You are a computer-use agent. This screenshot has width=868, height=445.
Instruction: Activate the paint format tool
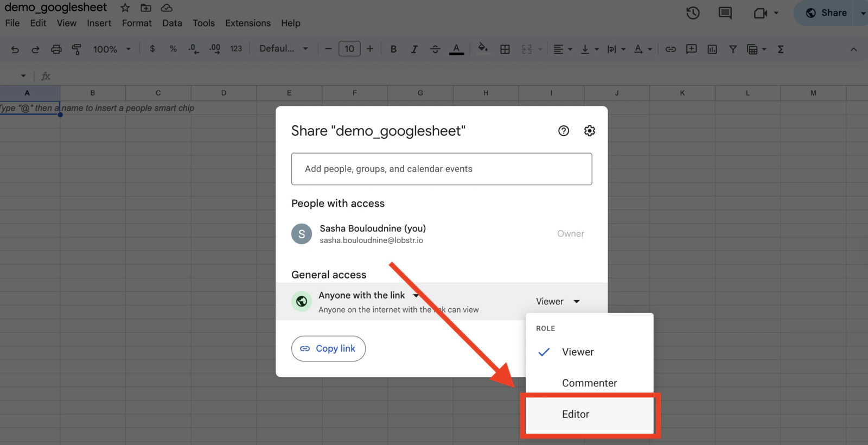(x=76, y=49)
